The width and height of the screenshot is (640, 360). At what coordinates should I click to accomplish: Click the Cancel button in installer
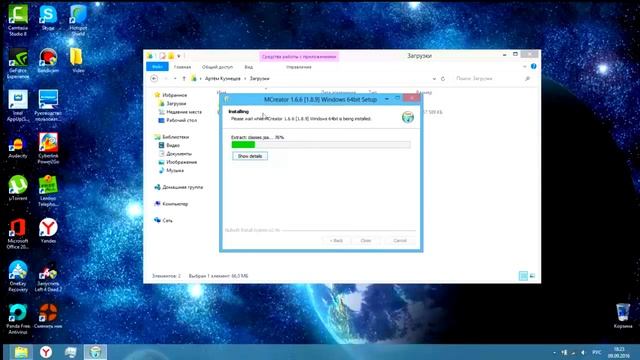point(400,240)
